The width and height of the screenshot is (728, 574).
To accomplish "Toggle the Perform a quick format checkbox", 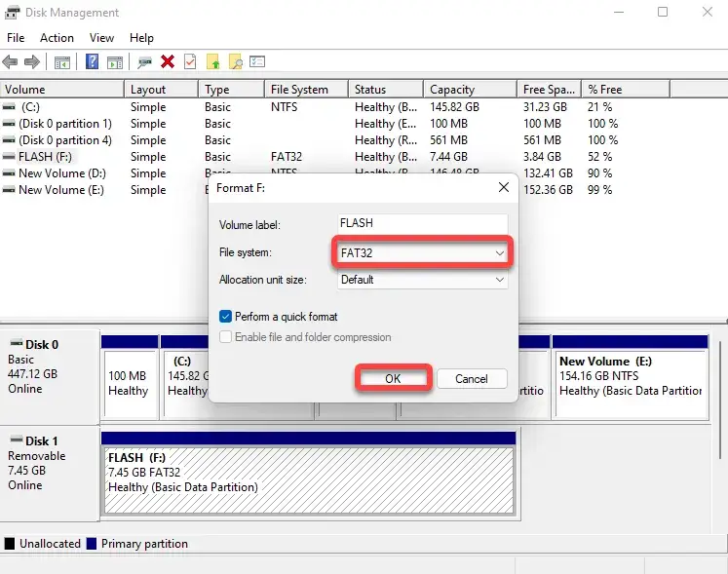I will pyautogui.click(x=226, y=317).
